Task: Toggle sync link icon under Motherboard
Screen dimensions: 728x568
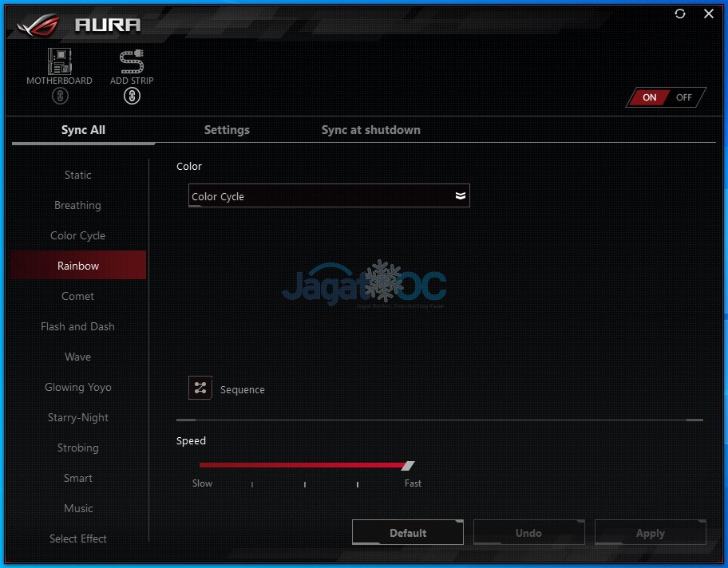Action: point(60,96)
